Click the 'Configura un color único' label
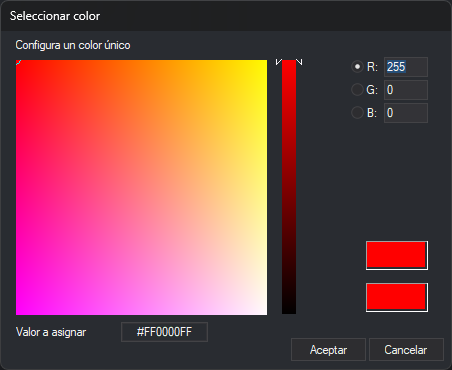The image size is (452, 370). coord(73,45)
